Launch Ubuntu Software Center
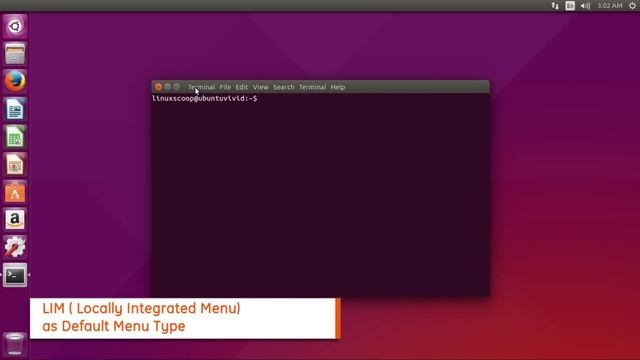Screen dimensions: 640x360 tap(15, 192)
